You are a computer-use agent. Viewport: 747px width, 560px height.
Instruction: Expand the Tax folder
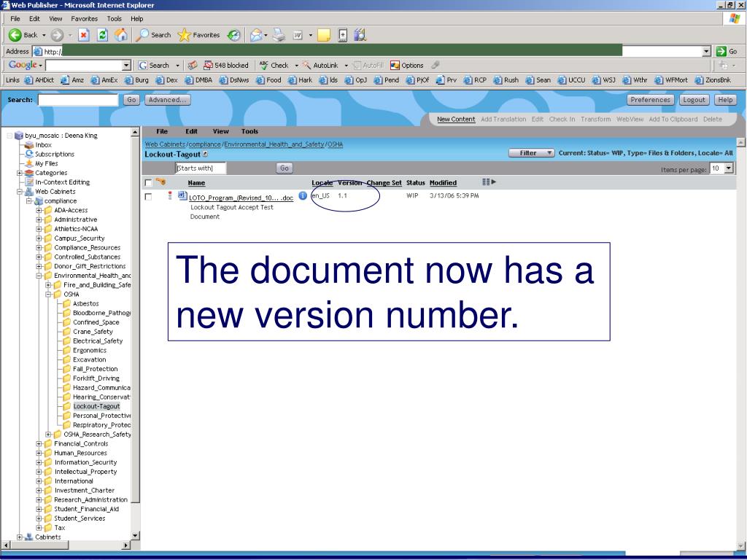pyautogui.click(x=39, y=528)
